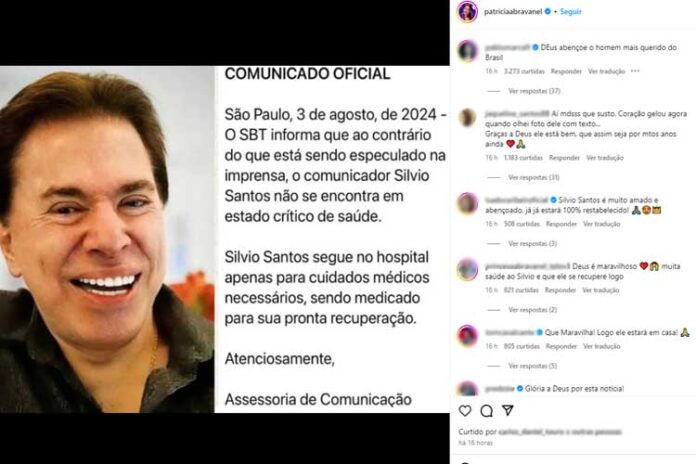Open avatar of the 'Deus é maravilhoso' commenter
Image resolution: width=696 pixels, height=464 pixels.
click(467, 270)
